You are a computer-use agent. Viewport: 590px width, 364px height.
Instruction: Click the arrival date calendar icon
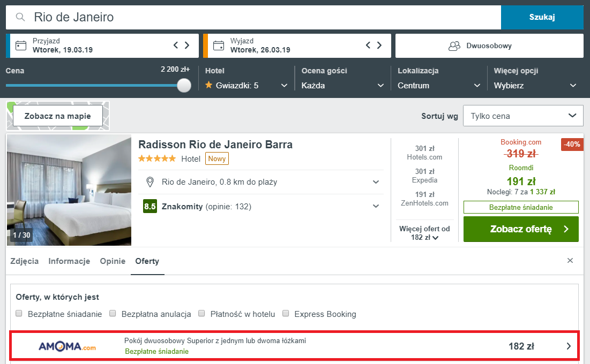pos(21,45)
